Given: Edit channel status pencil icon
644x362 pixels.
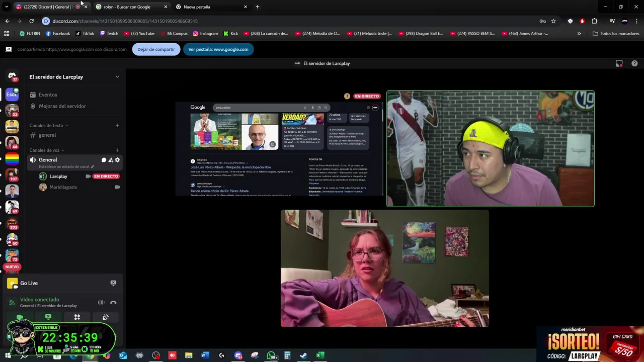Looking at the screenshot, I should pyautogui.click(x=93, y=166).
